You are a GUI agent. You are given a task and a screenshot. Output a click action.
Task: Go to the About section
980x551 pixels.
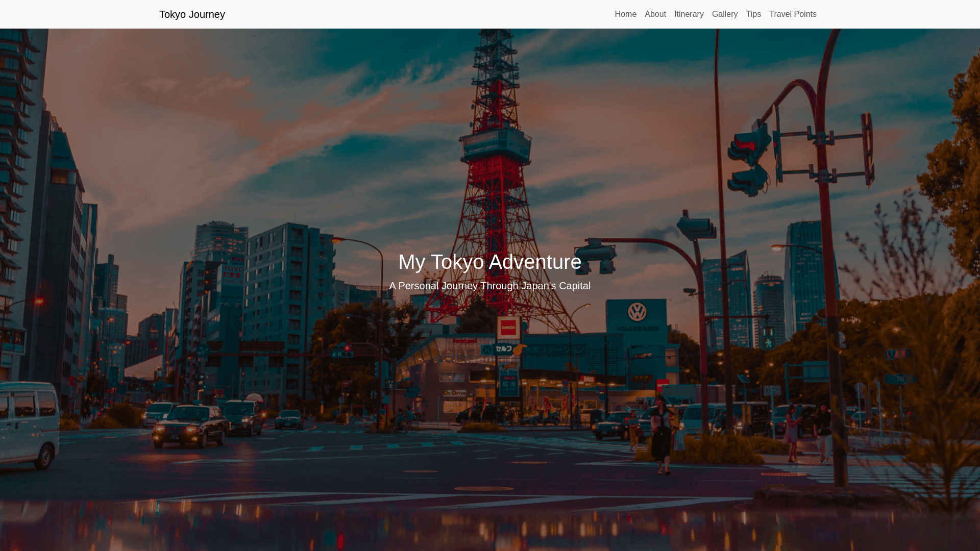(x=655, y=14)
